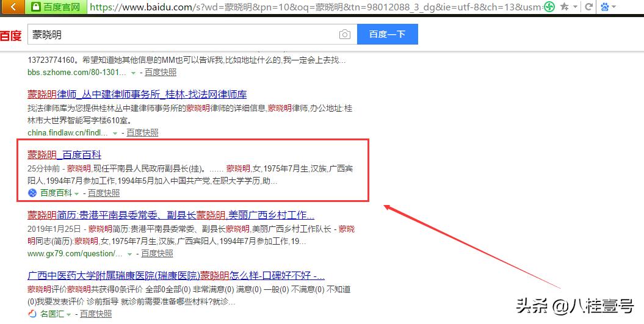Click the green compass icon in address bar

pos(549,7)
